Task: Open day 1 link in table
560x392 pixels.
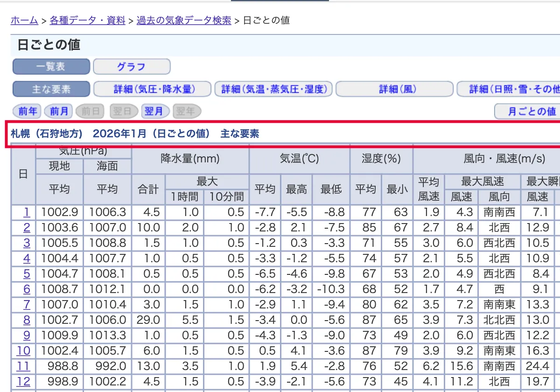Action: [27, 212]
